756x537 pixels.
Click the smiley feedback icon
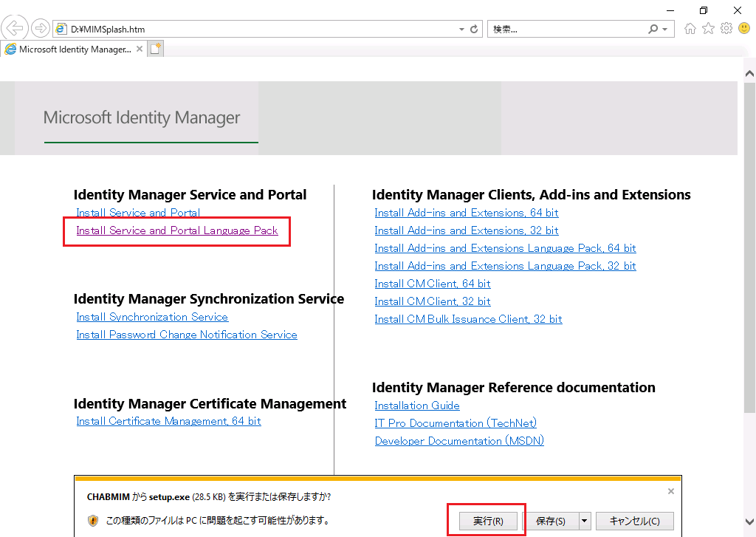coord(744,29)
